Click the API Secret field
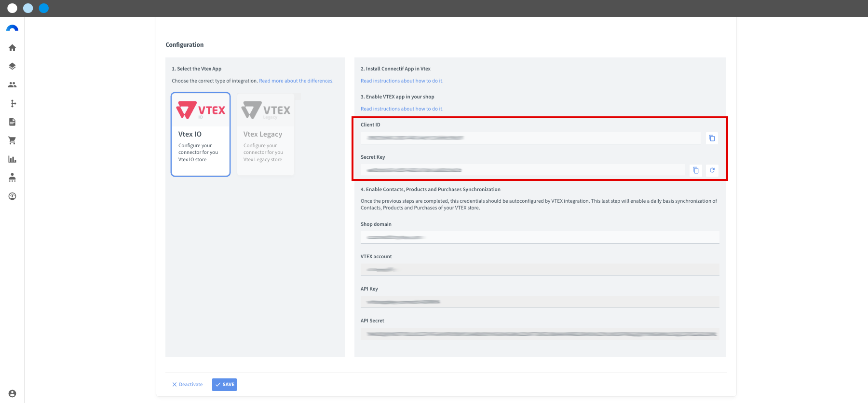Screen dimensions: 868x403 tap(540, 334)
